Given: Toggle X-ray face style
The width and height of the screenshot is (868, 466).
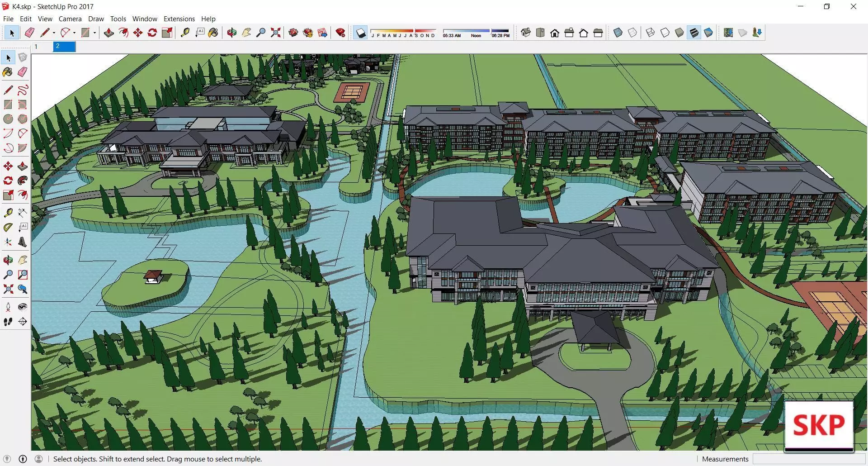Looking at the screenshot, I should click(618, 33).
